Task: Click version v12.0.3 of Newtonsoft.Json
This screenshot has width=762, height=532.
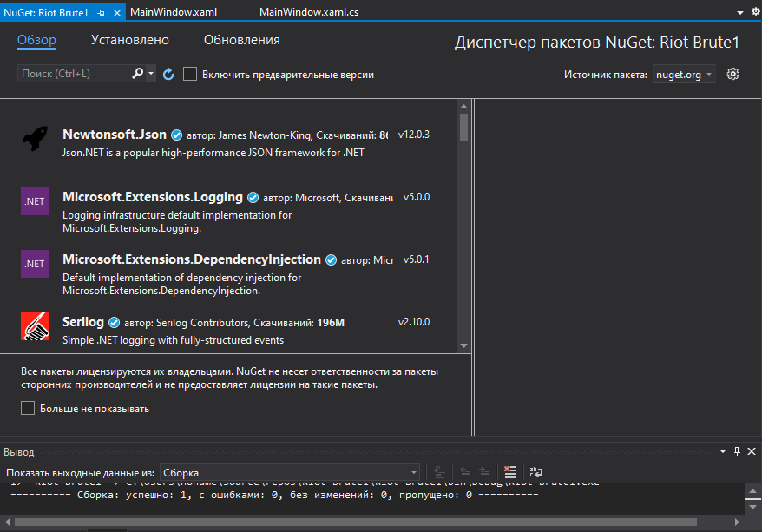Action: click(x=414, y=135)
